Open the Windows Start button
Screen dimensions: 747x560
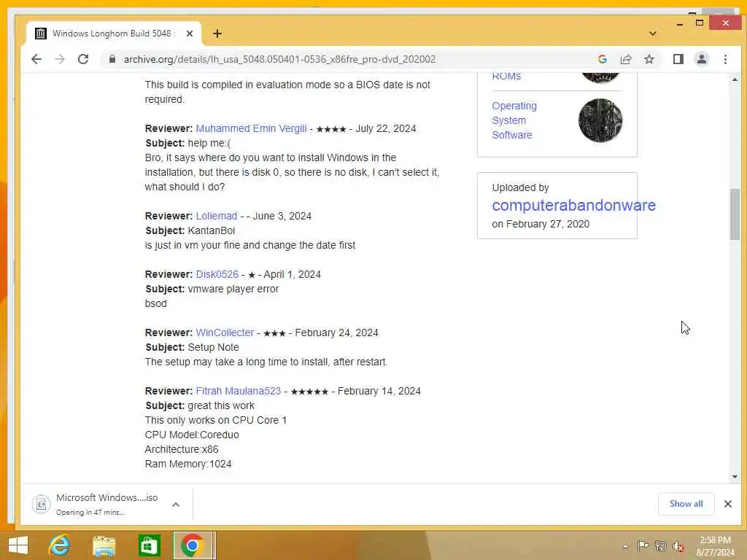click(18, 545)
